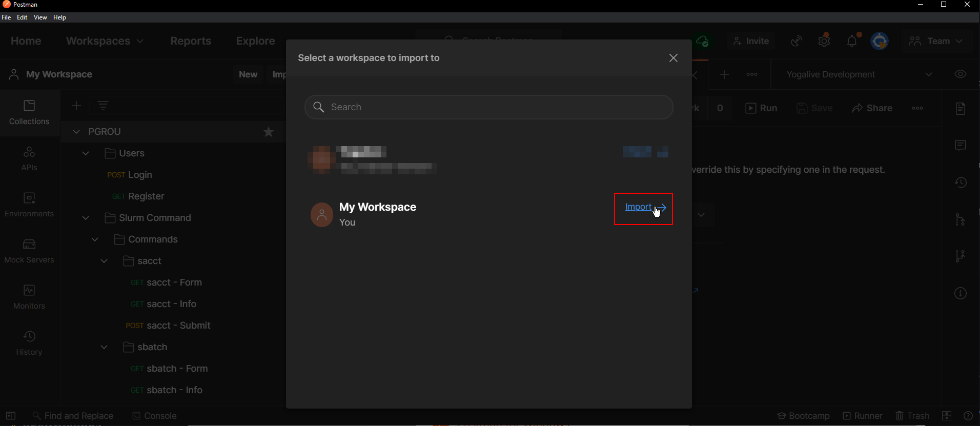This screenshot has height=426, width=980.
Task: Open the info icon in the right sidebar
Action: [961, 293]
